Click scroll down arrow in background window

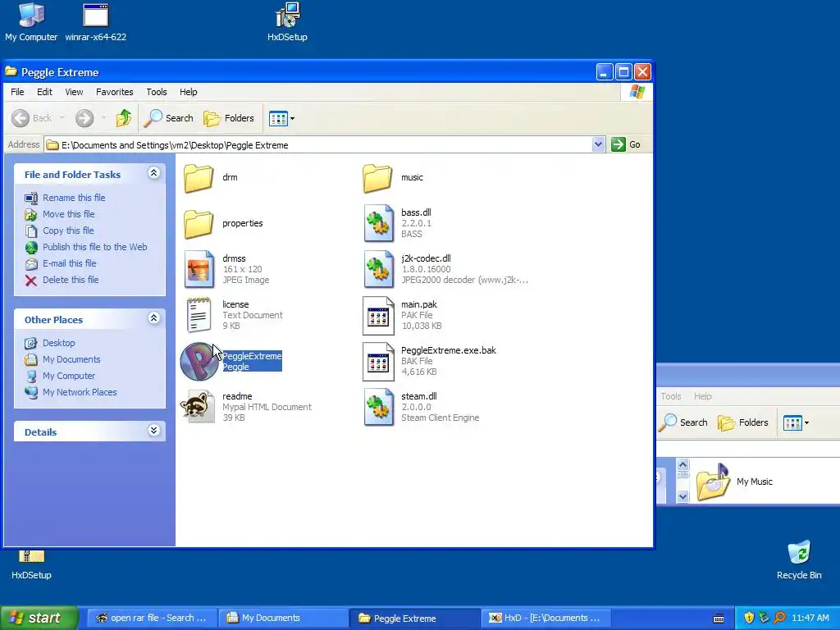(x=682, y=496)
